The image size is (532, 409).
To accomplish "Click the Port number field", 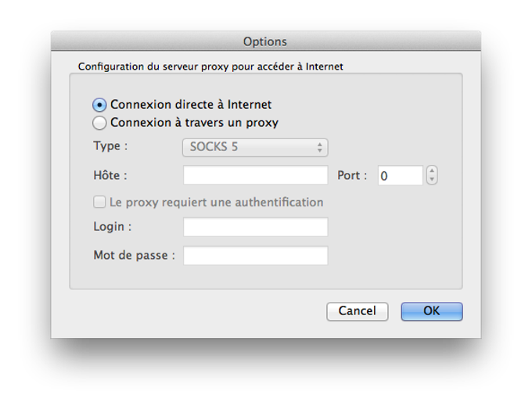I will click(401, 175).
